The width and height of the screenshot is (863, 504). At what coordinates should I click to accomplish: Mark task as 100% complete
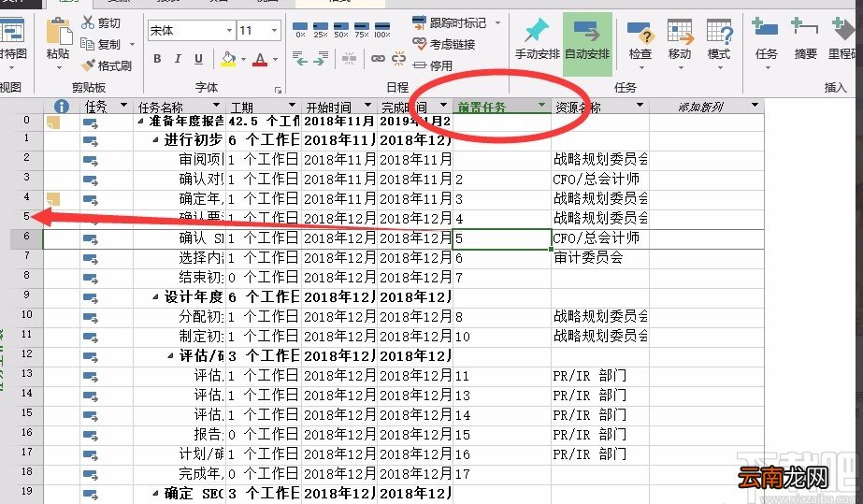382,30
